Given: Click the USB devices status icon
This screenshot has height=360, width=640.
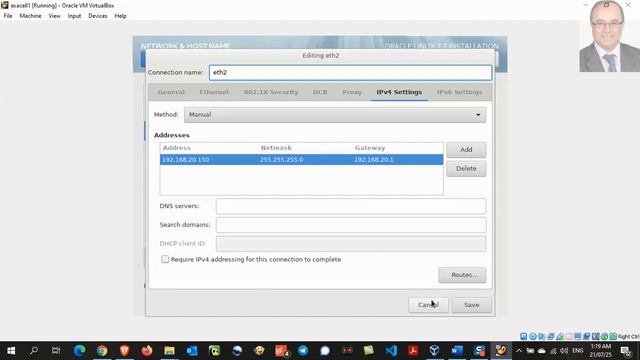Looking at the screenshot, I should pyautogui.click(x=560, y=336).
